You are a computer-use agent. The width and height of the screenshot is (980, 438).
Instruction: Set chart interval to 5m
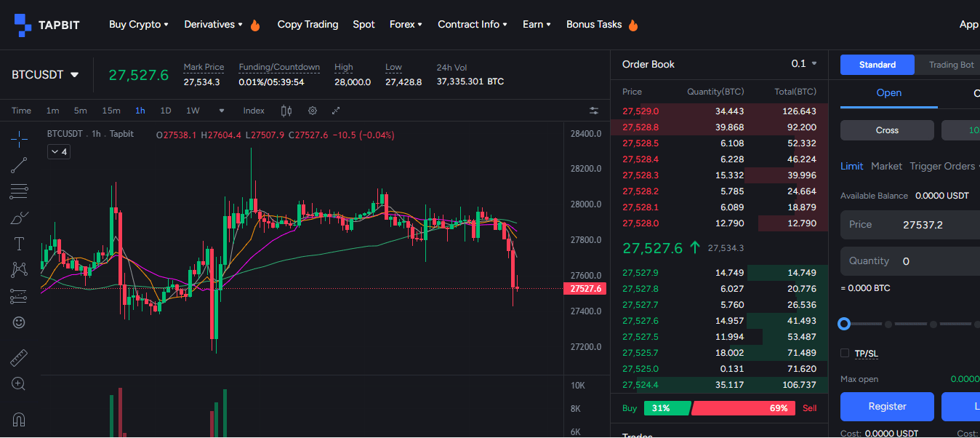click(80, 111)
